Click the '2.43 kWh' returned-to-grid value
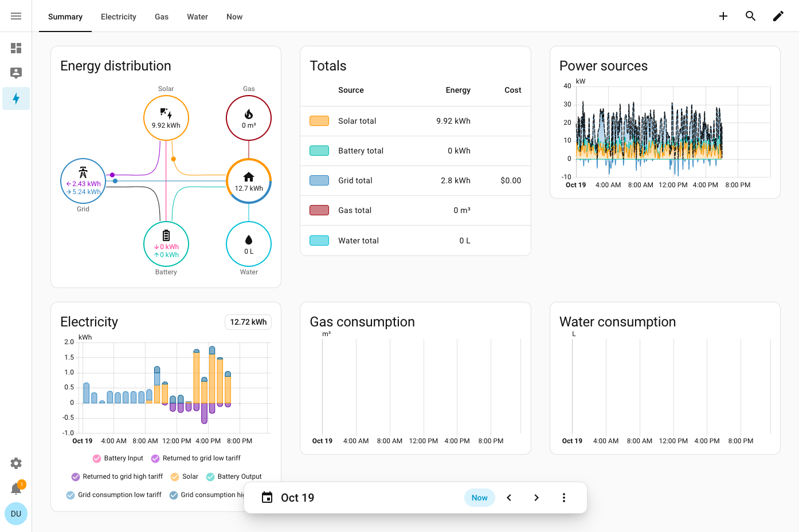Screen dimensions: 799x532 (x=84, y=184)
